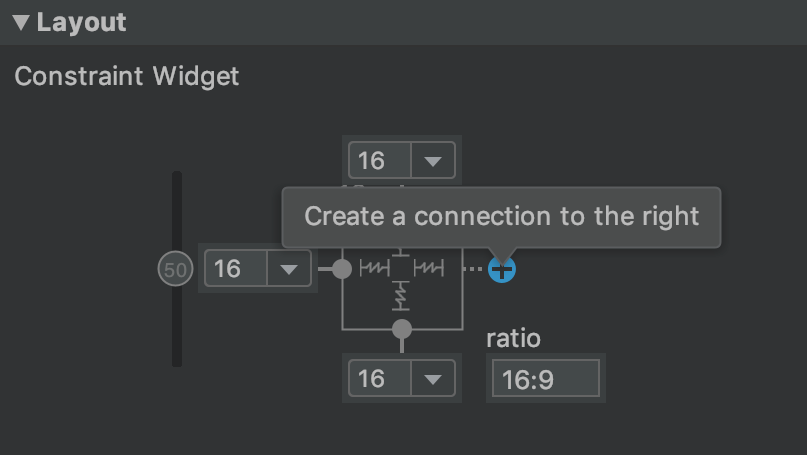Screen dimensions: 808x456
Task: Click the vertical bias slider handle at 50
Action: click(x=176, y=270)
